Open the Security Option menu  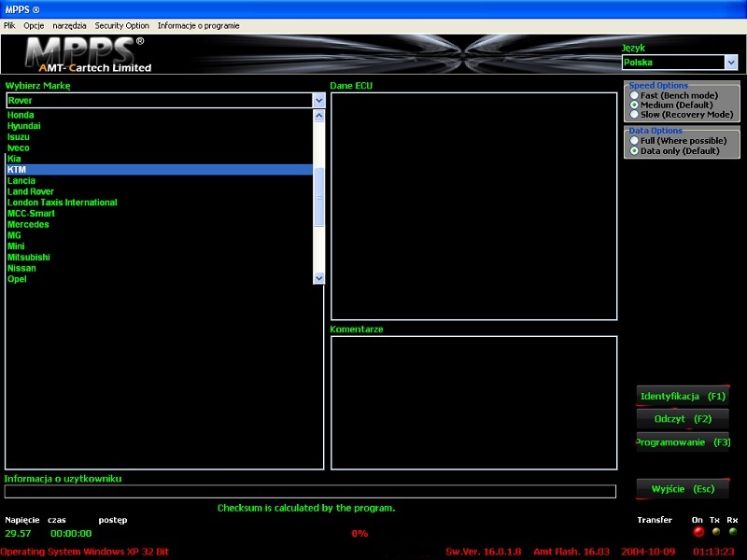click(121, 26)
